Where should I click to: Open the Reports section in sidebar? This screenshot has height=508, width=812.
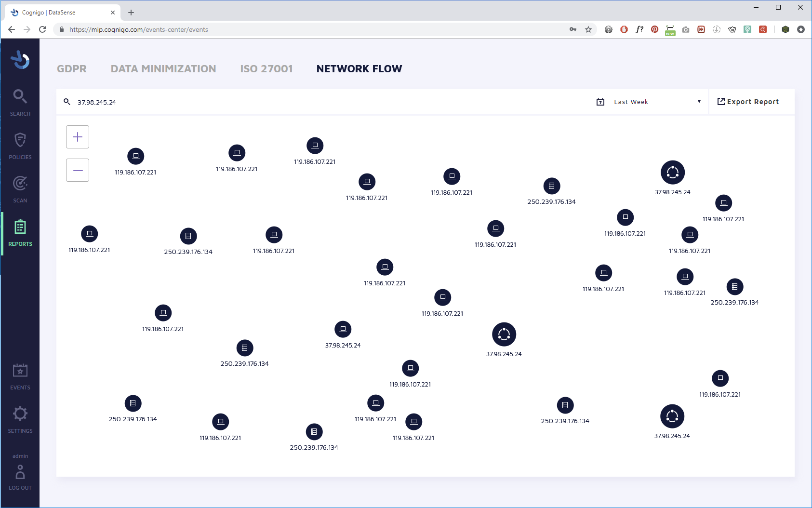point(20,233)
